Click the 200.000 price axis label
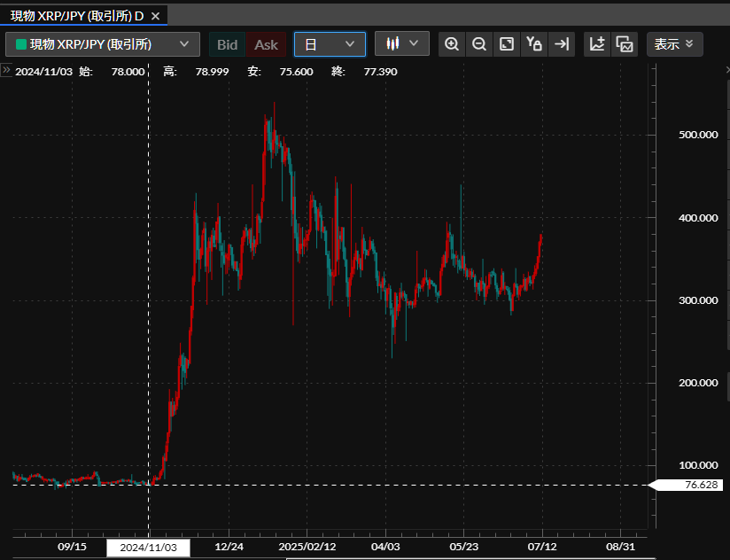730x560 pixels. click(698, 383)
